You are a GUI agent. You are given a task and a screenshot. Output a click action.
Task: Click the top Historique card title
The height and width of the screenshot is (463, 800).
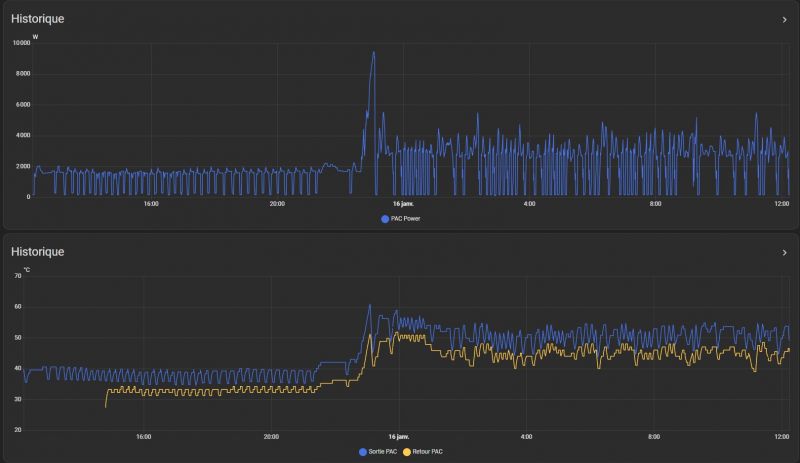37,19
